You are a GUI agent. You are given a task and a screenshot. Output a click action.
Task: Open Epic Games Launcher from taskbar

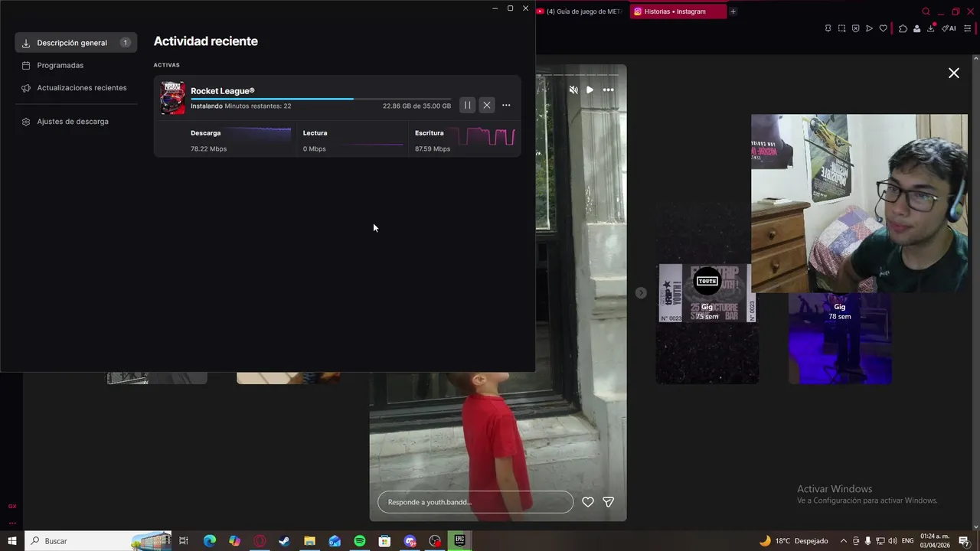(459, 541)
